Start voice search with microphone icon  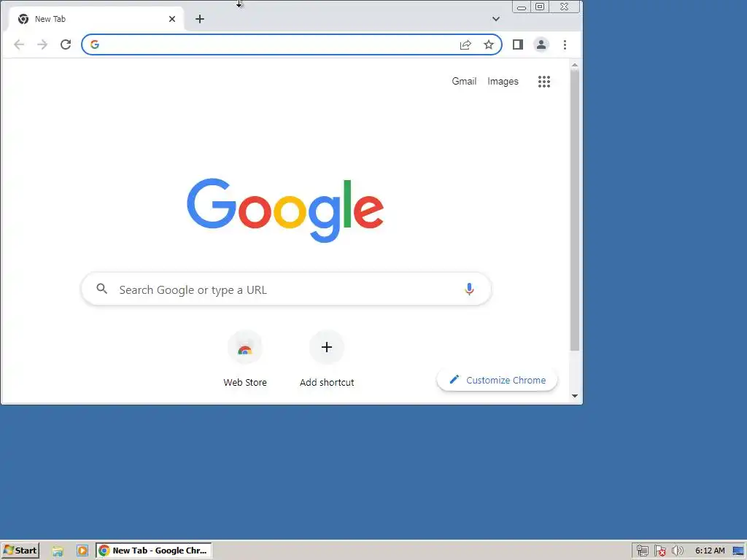point(469,289)
